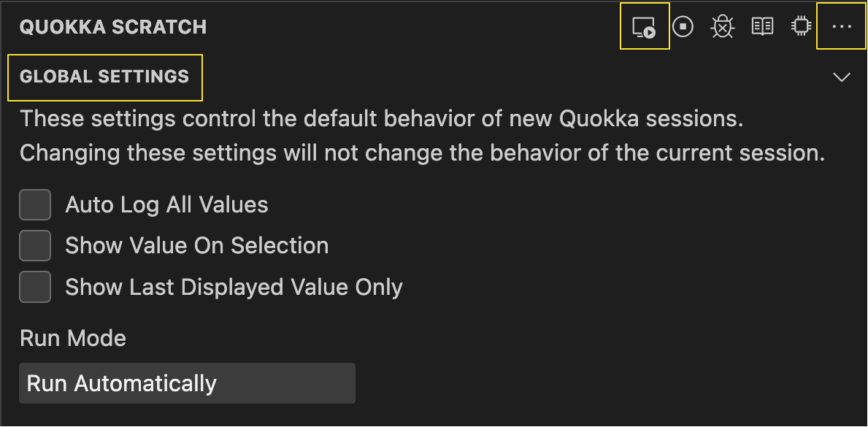Click the sentence about the current session

422,153
